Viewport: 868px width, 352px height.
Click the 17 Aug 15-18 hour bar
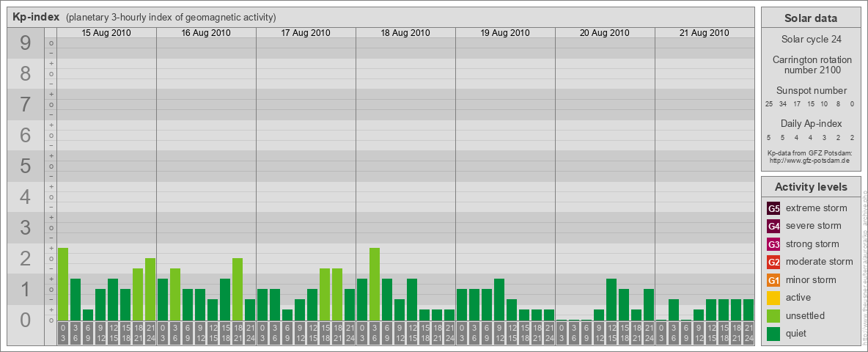click(x=324, y=295)
